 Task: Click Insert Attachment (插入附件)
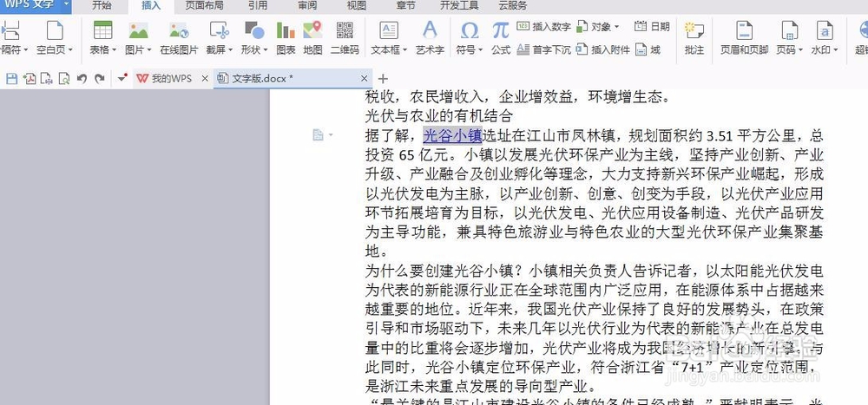[603, 49]
